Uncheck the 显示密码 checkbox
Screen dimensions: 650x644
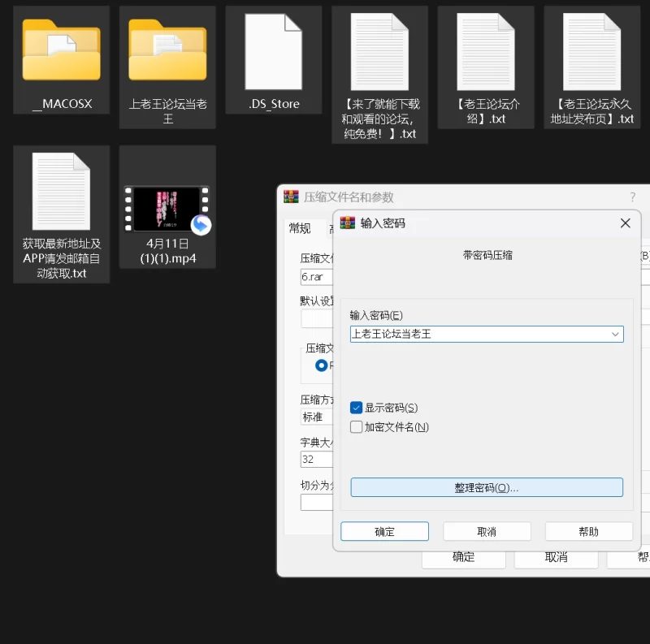pos(356,408)
